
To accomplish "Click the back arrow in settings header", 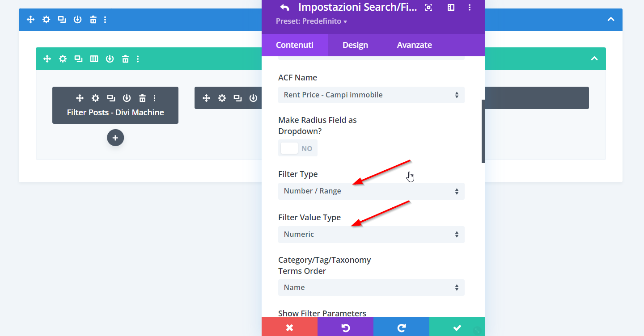I will point(284,7).
